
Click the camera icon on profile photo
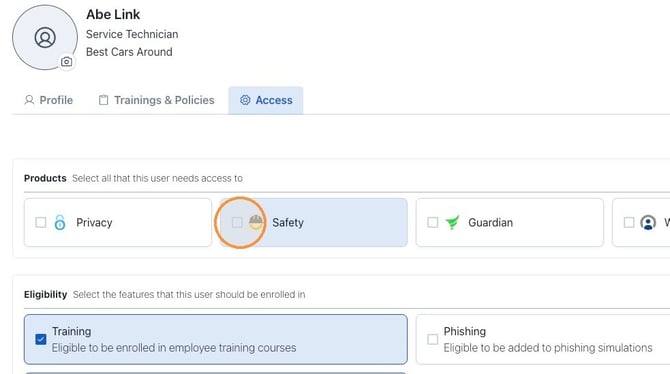(x=66, y=62)
